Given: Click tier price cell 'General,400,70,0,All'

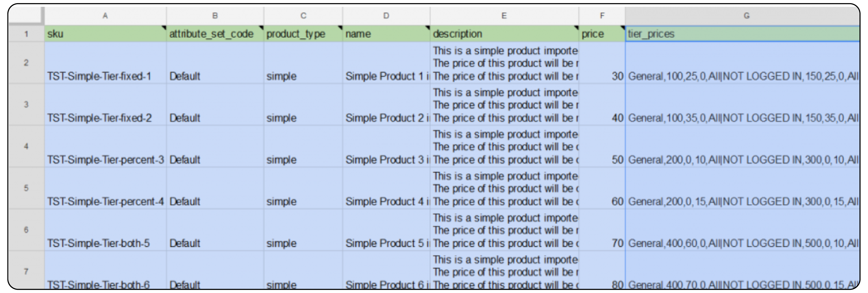Looking at the screenshot, I should pyautogui.click(x=743, y=270).
